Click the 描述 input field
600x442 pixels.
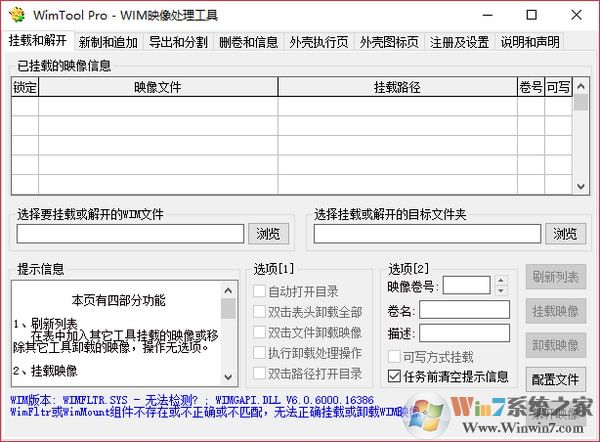[465, 333]
